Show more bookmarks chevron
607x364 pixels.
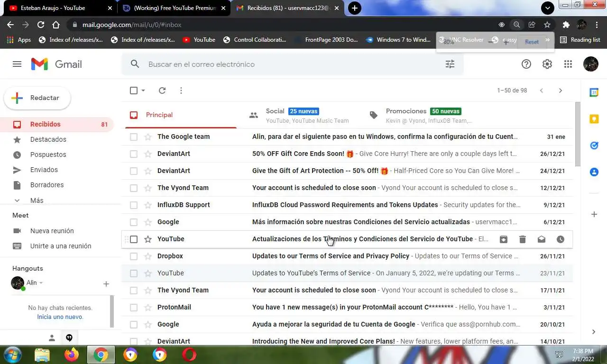547,40
